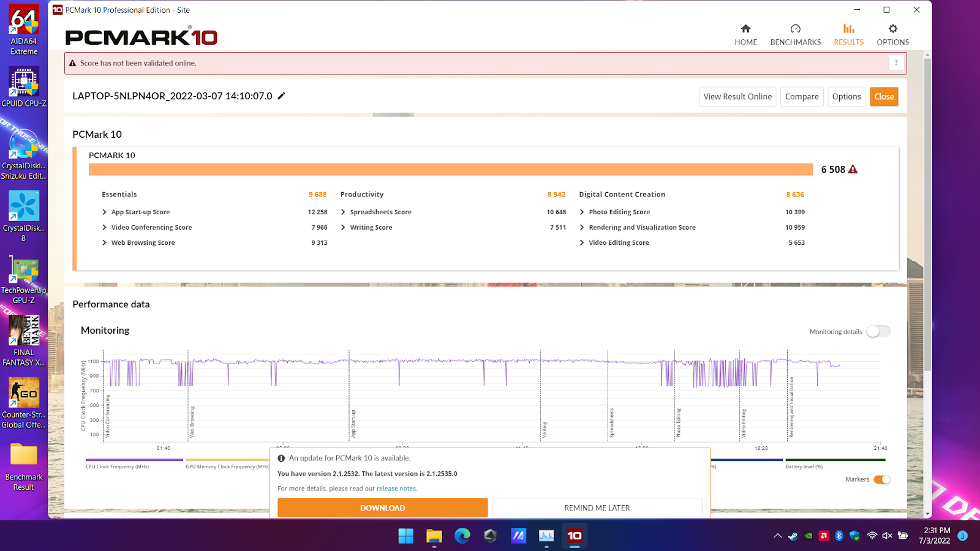The image size is (980, 551).
Task: Open TechPowerUp GPU-Z desktop shortcut
Action: coord(24,279)
